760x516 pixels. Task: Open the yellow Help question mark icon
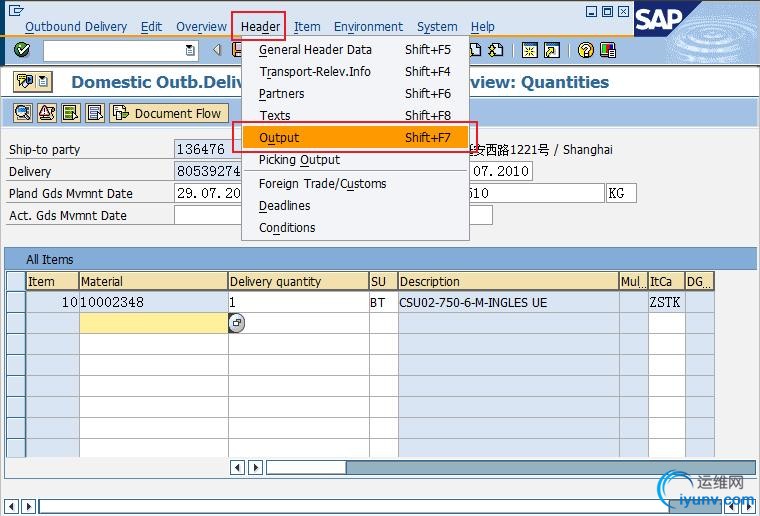[586, 50]
